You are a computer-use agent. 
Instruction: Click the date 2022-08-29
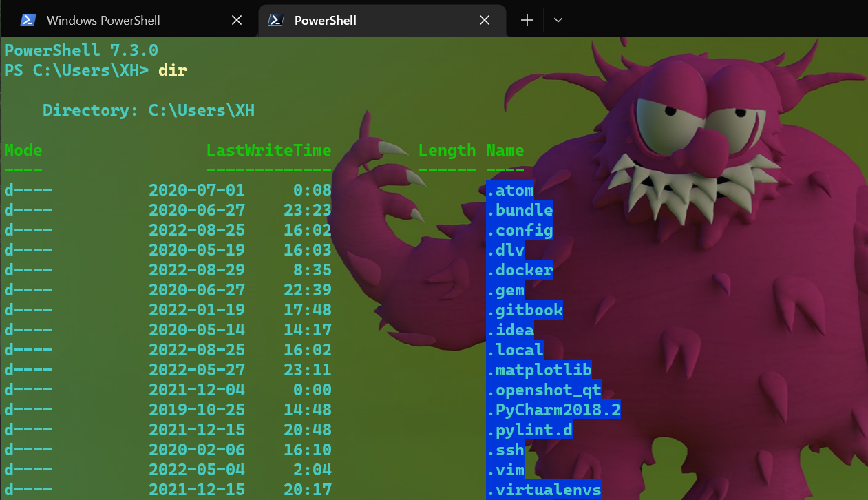pos(197,270)
